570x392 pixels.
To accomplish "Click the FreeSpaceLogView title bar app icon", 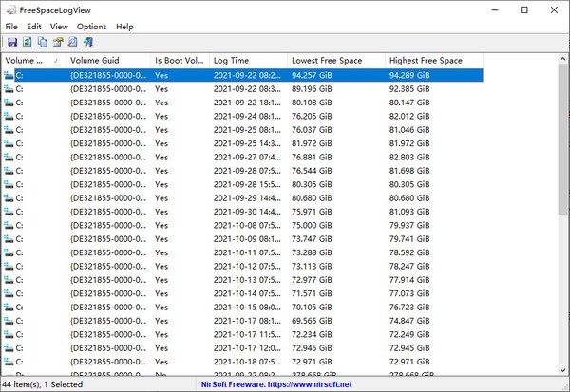I will pyautogui.click(x=11, y=10).
